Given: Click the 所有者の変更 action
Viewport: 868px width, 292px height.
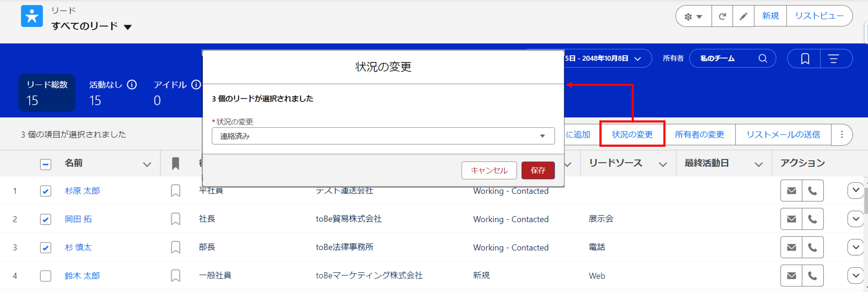Looking at the screenshot, I should point(699,134).
